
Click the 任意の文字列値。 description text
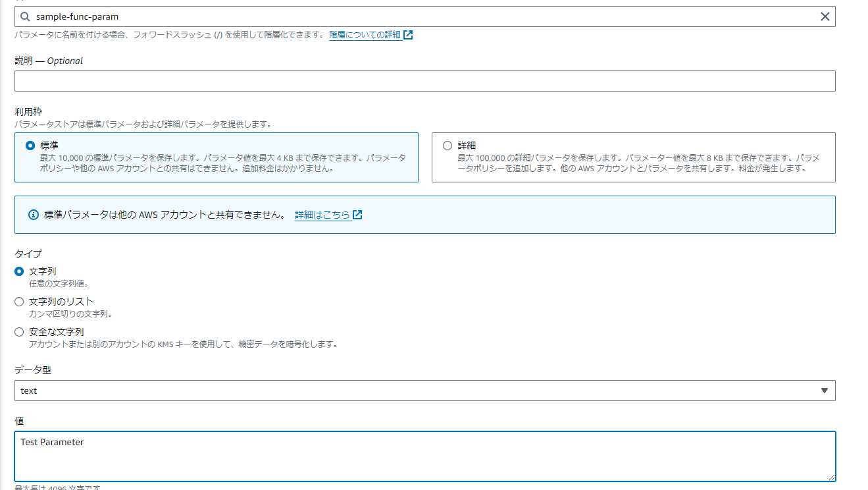pyautogui.click(x=59, y=284)
